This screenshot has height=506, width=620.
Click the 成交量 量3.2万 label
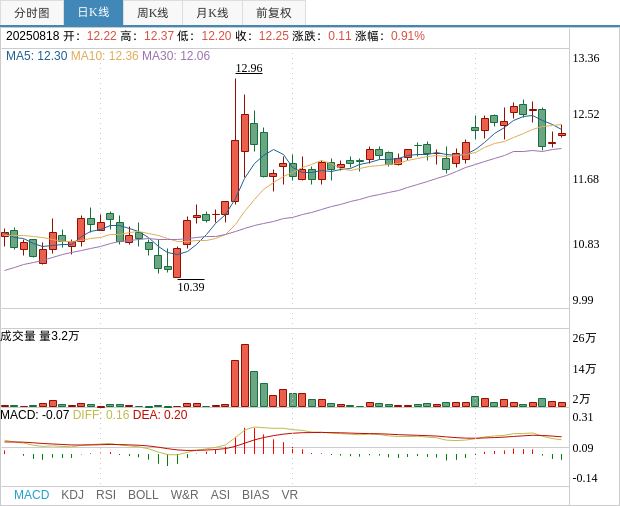pyautogui.click(x=40, y=336)
